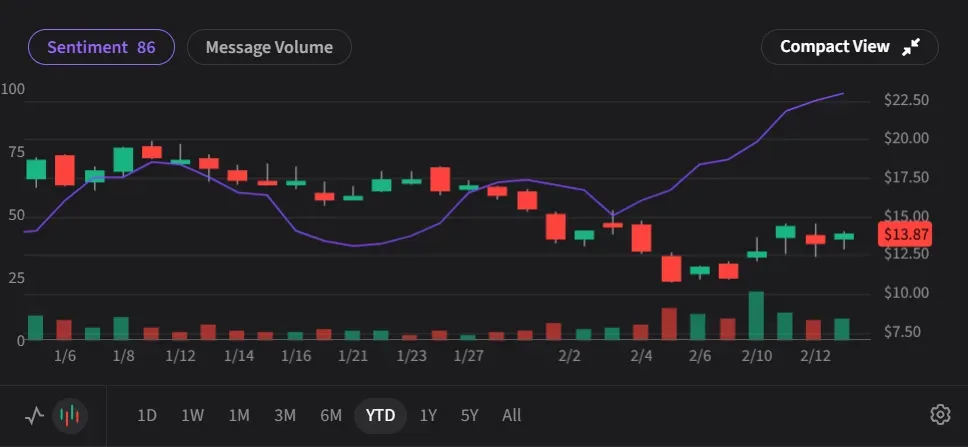Switch to the 6M range
This screenshot has width=968, height=447.
(331, 415)
